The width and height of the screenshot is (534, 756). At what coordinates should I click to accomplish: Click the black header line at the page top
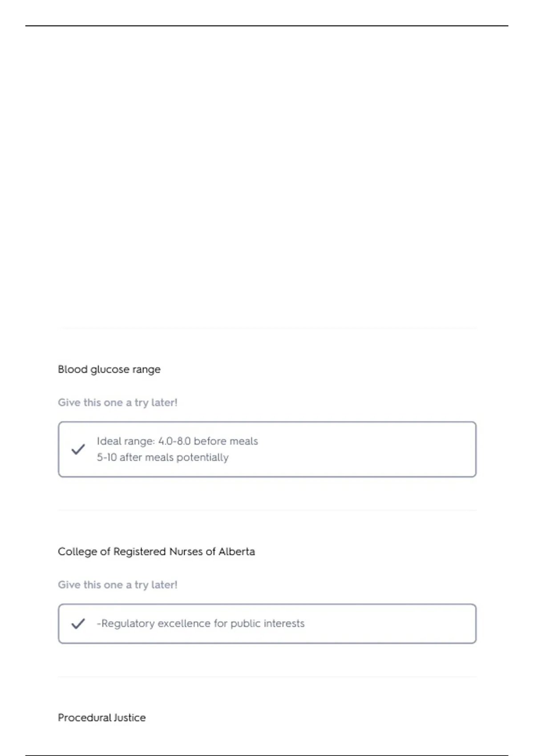[267, 26]
